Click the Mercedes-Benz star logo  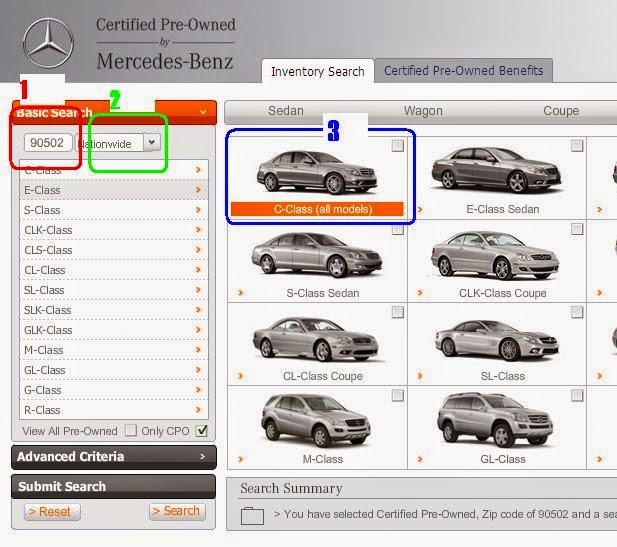click(x=48, y=43)
